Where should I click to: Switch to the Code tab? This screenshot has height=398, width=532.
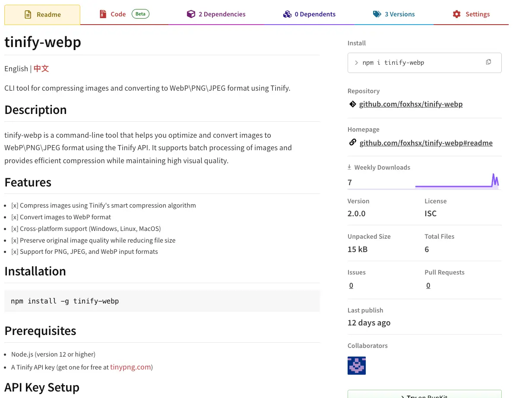(x=124, y=14)
